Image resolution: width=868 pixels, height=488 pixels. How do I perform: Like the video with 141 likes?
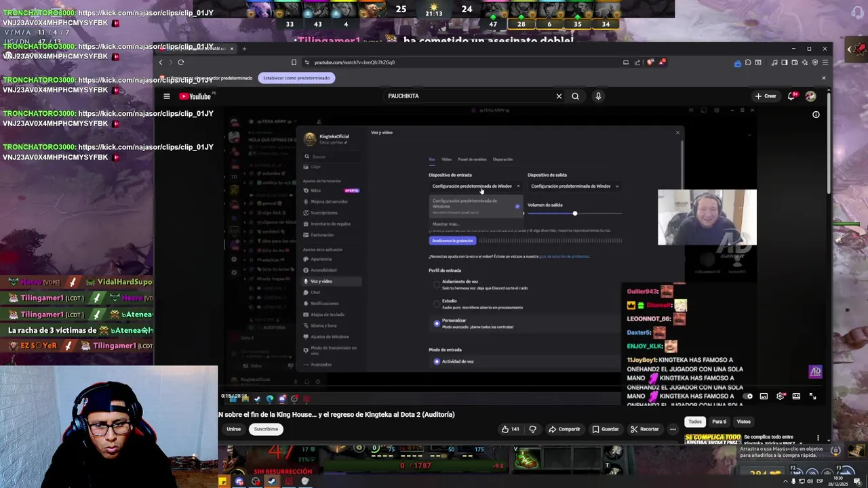pos(510,429)
